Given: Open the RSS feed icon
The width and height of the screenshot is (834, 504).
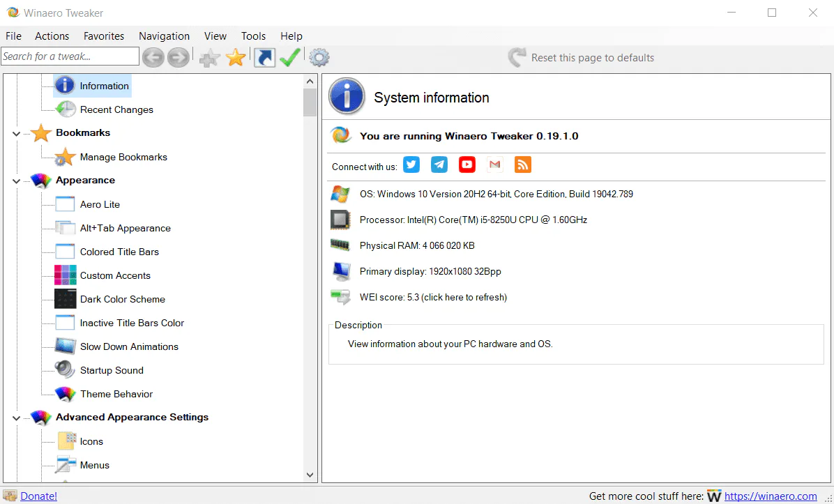Looking at the screenshot, I should point(523,165).
